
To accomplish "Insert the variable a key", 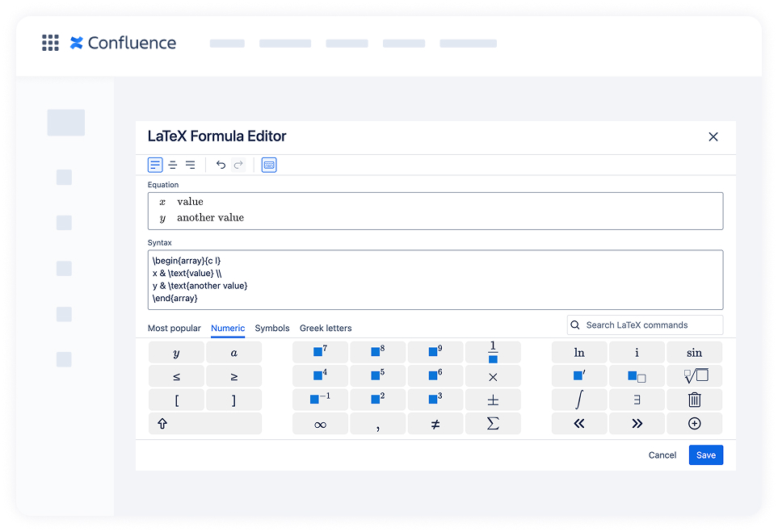I will tap(233, 353).
